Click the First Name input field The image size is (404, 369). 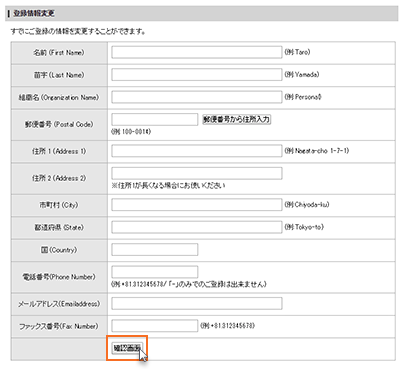click(197, 52)
